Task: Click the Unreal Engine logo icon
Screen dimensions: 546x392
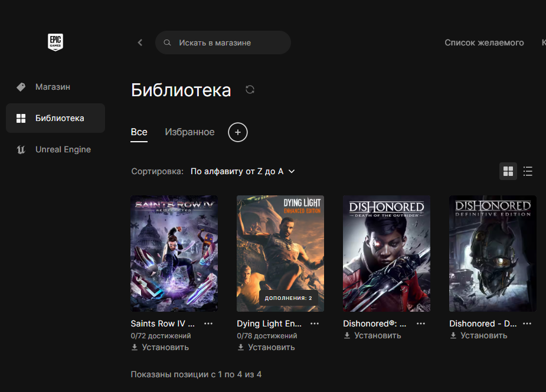Action: (x=21, y=149)
